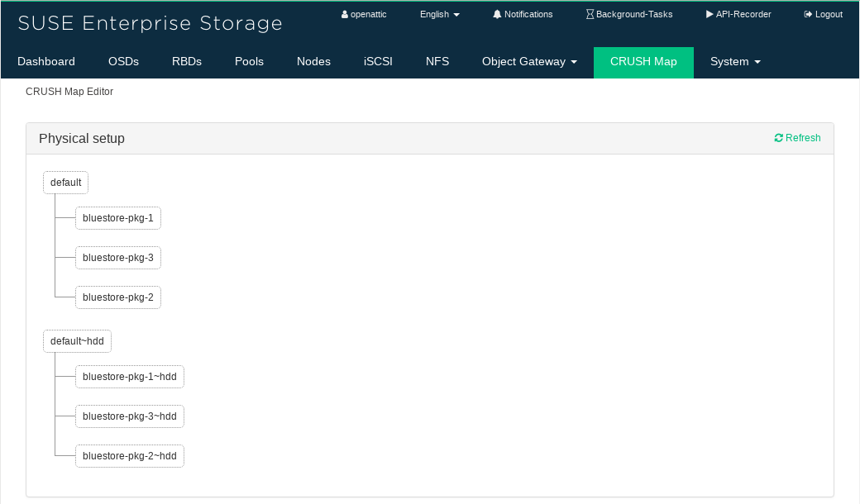
Task: Click the Background-Tasks hourglass icon
Action: pyautogui.click(x=590, y=15)
